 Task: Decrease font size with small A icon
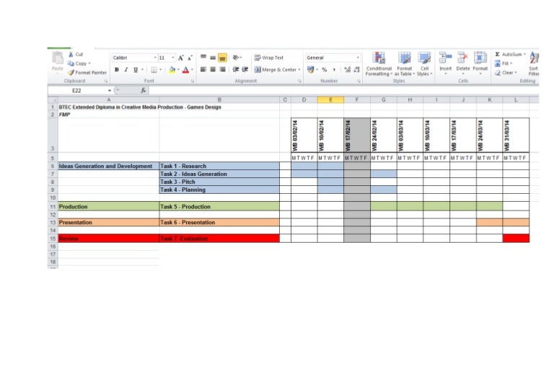coord(190,58)
